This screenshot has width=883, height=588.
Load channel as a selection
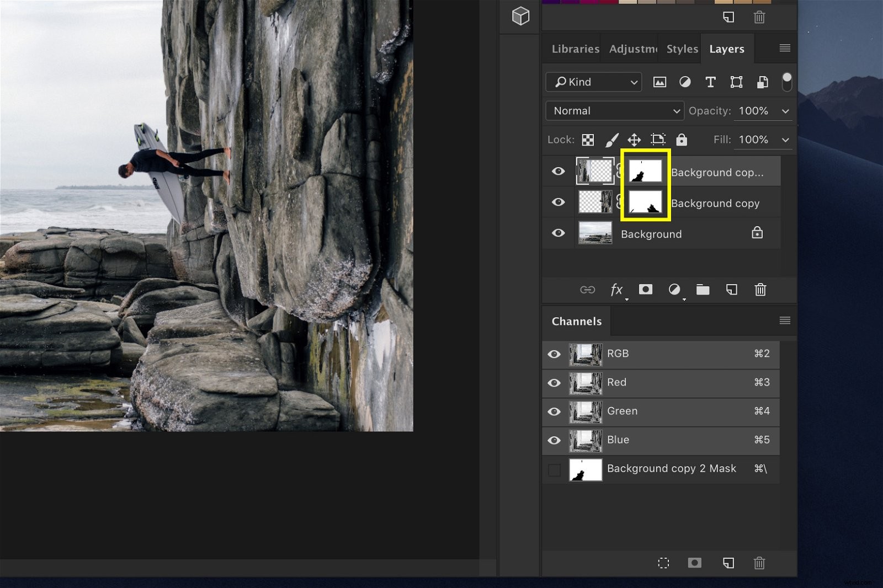click(664, 563)
